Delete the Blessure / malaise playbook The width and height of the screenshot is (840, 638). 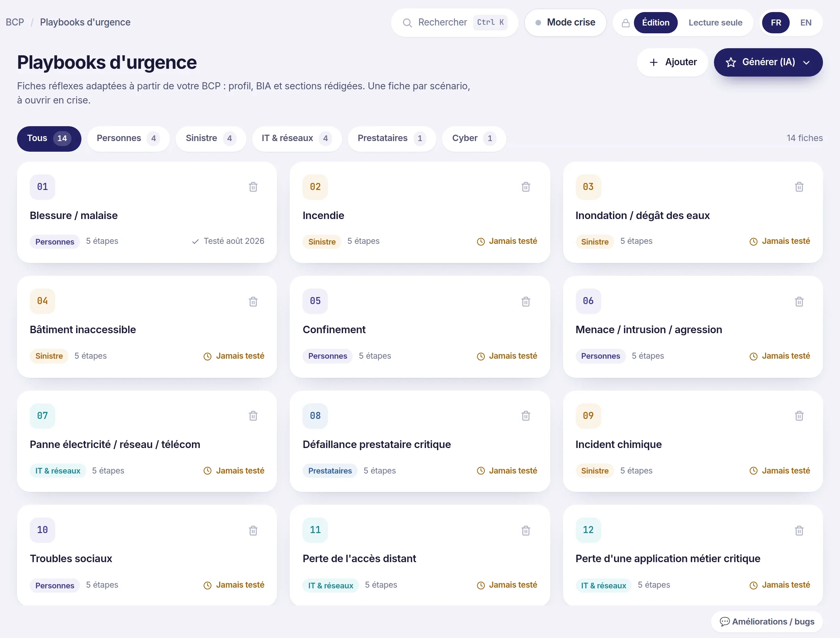tap(253, 187)
